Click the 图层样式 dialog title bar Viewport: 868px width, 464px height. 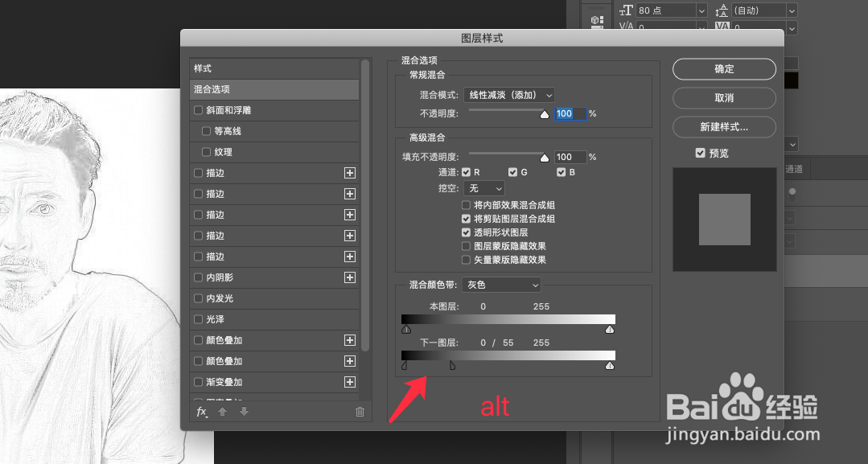[482, 39]
